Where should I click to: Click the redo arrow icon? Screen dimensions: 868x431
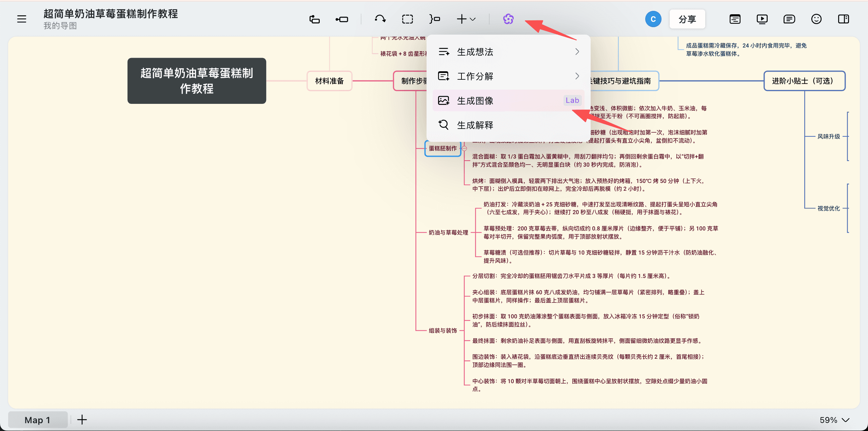380,19
